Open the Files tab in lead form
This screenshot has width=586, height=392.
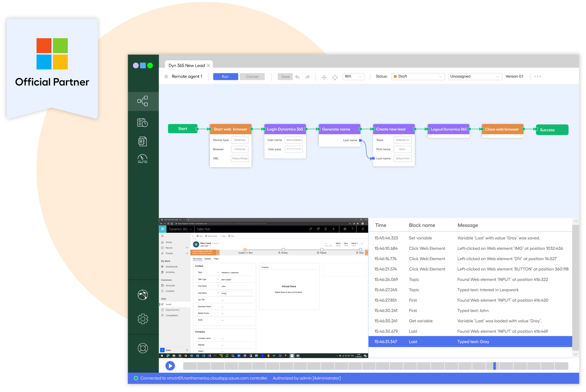coord(216,259)
